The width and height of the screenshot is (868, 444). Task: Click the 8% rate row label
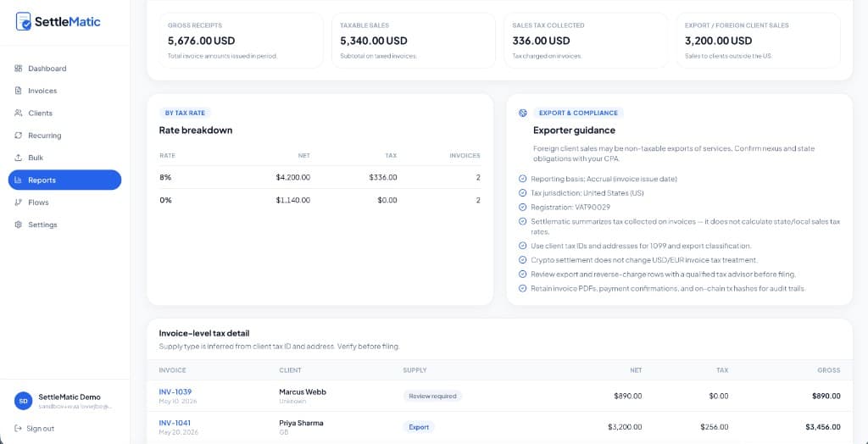coord(165,178)
